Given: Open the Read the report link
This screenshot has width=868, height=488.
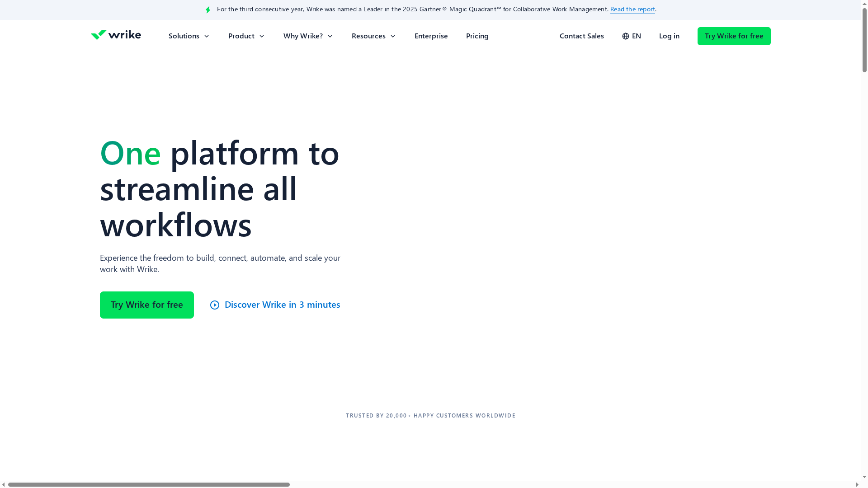Looking at the screenshot, I should (x=632, y=9).
